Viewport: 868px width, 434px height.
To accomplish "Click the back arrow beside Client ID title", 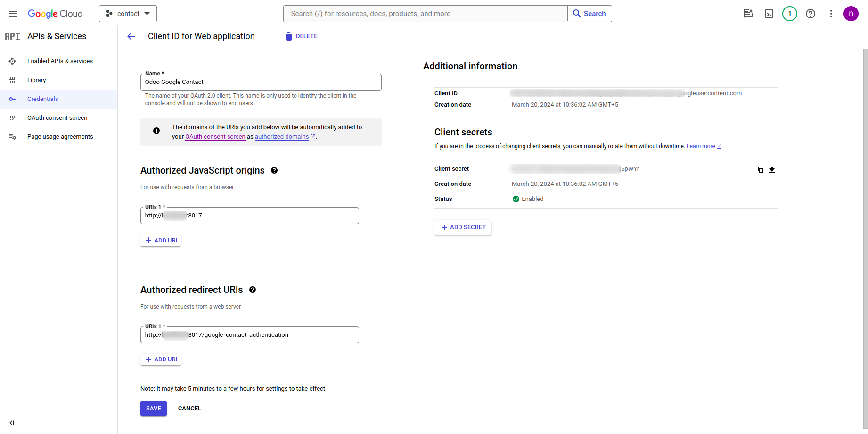I will (131, 36).
